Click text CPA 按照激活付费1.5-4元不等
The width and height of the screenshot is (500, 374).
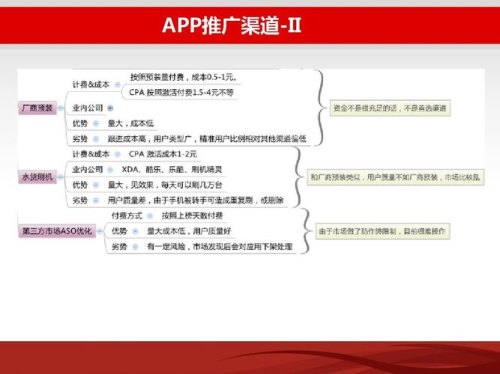pyautogui.click(x=181, y=92)
